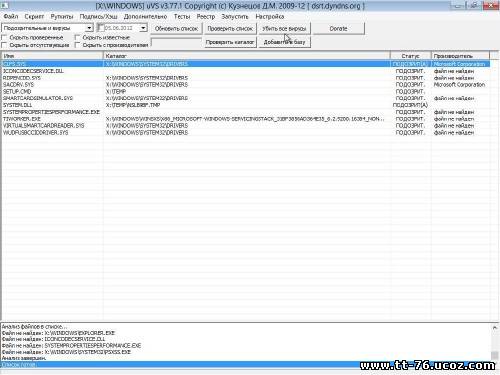Select the TIWORKER.EXE row

click(x=246, y=119)
